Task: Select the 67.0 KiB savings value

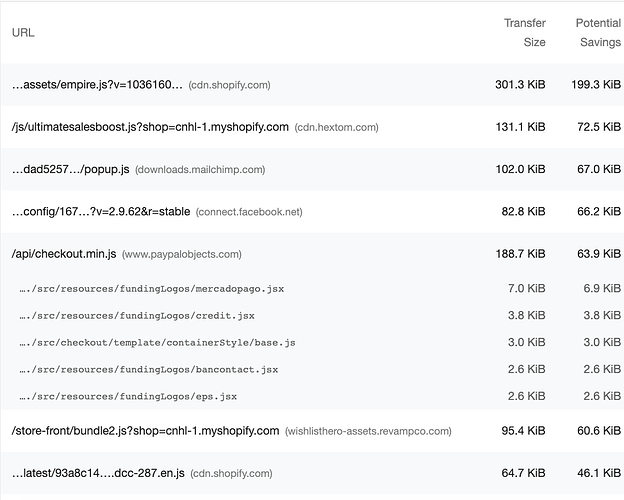Action: pyautogui.click(x=599, y=169)
